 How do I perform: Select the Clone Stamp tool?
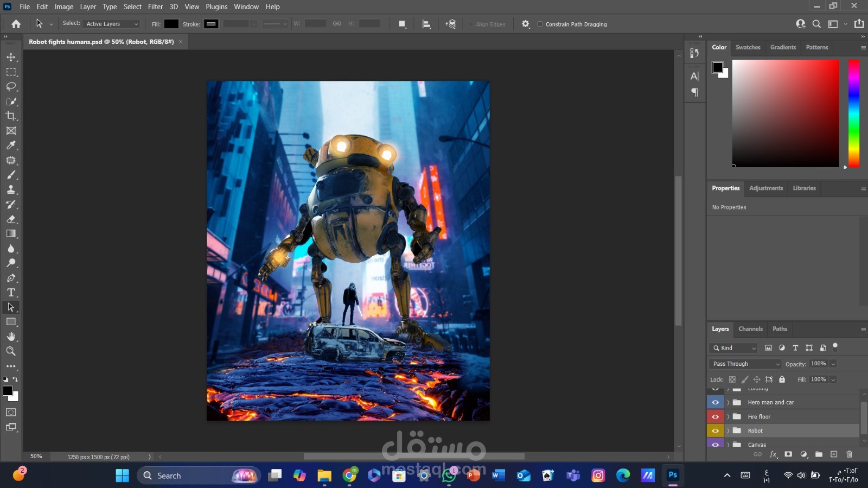(11, 189)
